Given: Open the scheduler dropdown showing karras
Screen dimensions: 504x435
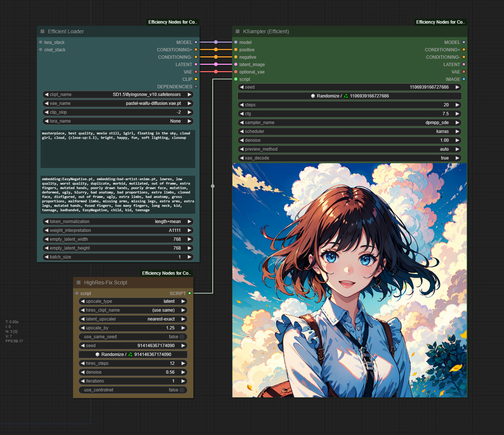Looking at the screenshot, I should coord(349,131).
